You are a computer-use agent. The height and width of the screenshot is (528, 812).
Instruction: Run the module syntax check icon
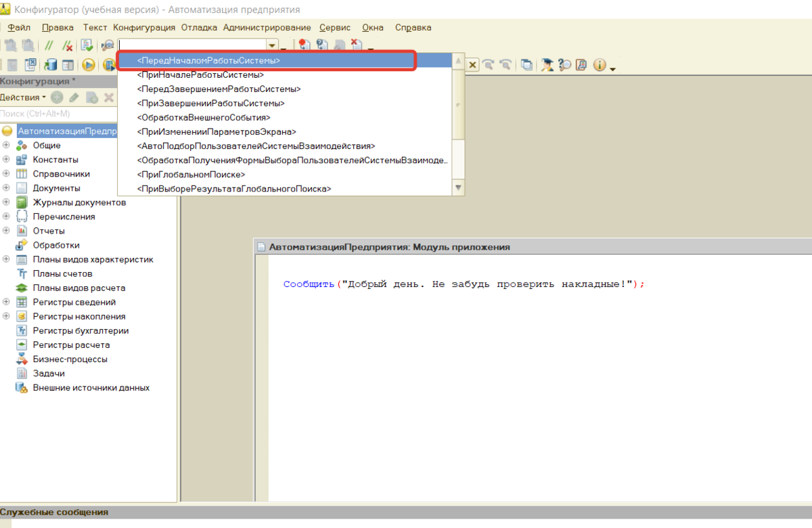pos(87,45)
